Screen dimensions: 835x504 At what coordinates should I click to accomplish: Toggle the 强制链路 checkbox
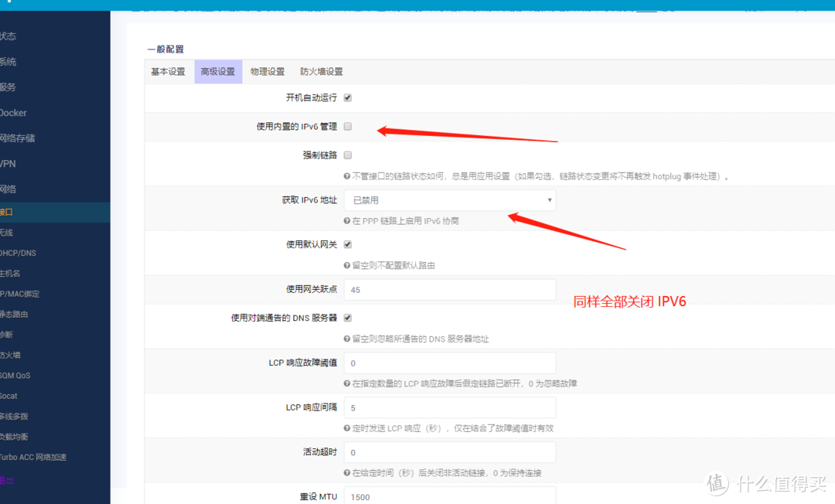tap(347, 155)
